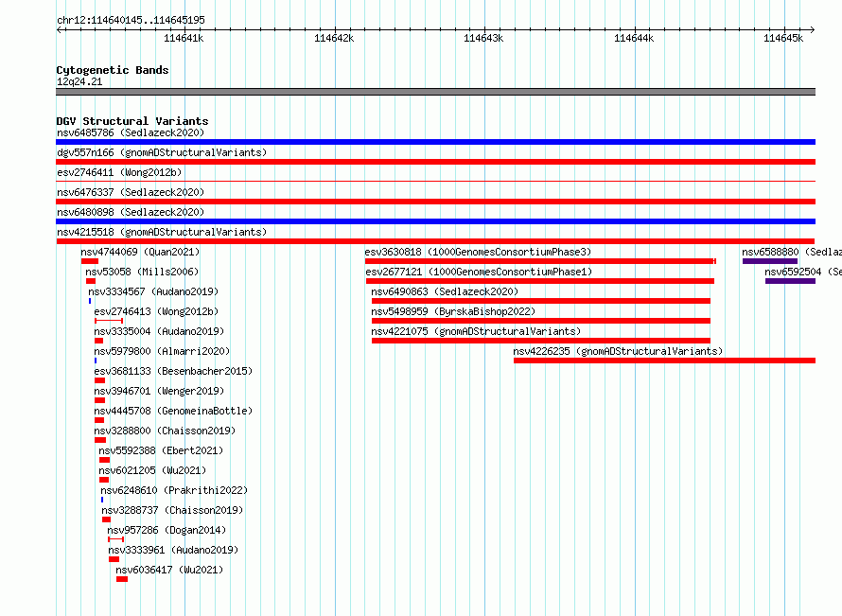Click the bracketed red glyph under nsv957286
This screenshot has height=616, width=842.
click(116, 539)
